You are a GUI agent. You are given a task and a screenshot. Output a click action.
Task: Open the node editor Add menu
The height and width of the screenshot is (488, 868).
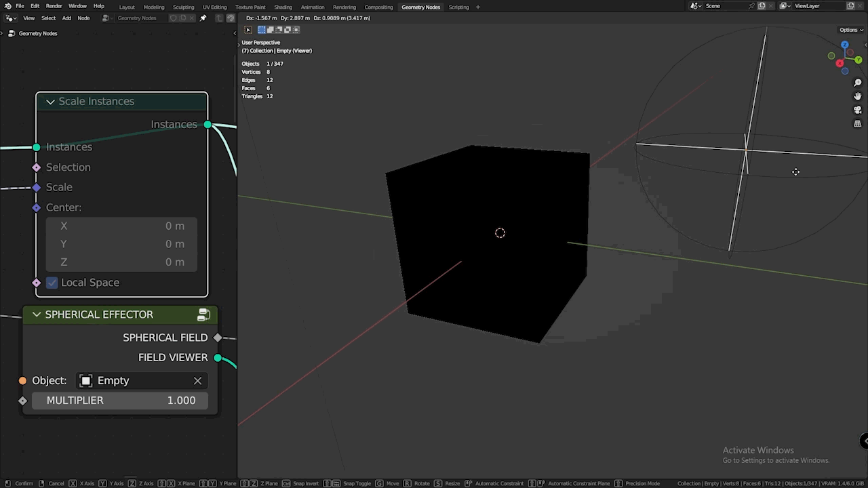(x=66, y=18)
